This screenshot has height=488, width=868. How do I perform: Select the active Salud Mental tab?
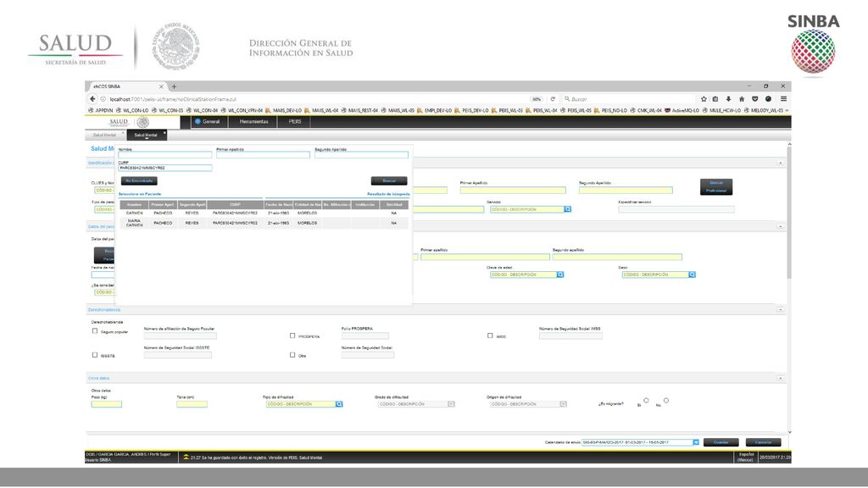(146, 135)
